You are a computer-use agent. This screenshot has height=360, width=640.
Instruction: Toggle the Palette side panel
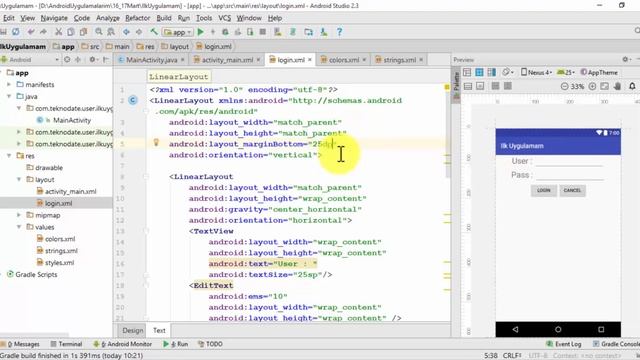point(456,84)
